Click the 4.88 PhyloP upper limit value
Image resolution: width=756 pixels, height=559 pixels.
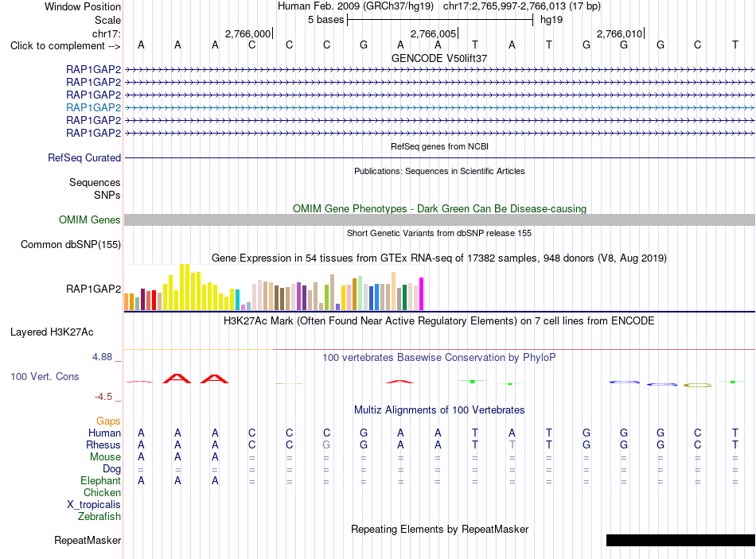[102, 357]
